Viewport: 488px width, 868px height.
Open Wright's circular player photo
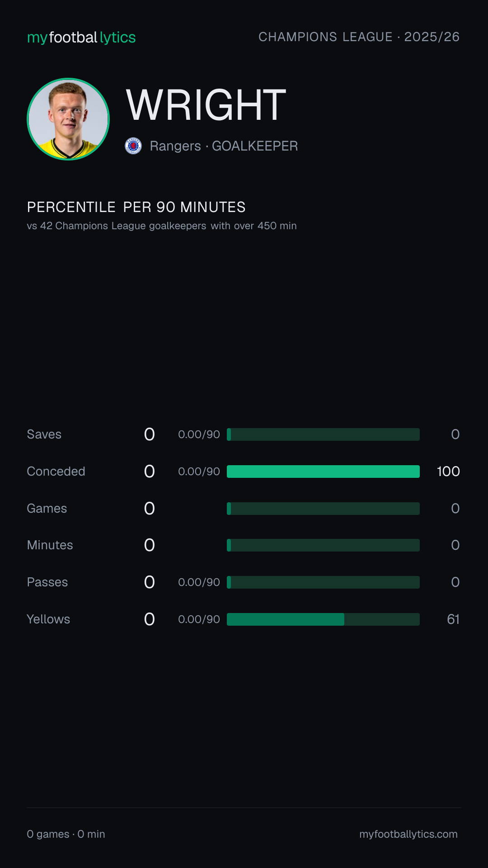coord(68,119)
